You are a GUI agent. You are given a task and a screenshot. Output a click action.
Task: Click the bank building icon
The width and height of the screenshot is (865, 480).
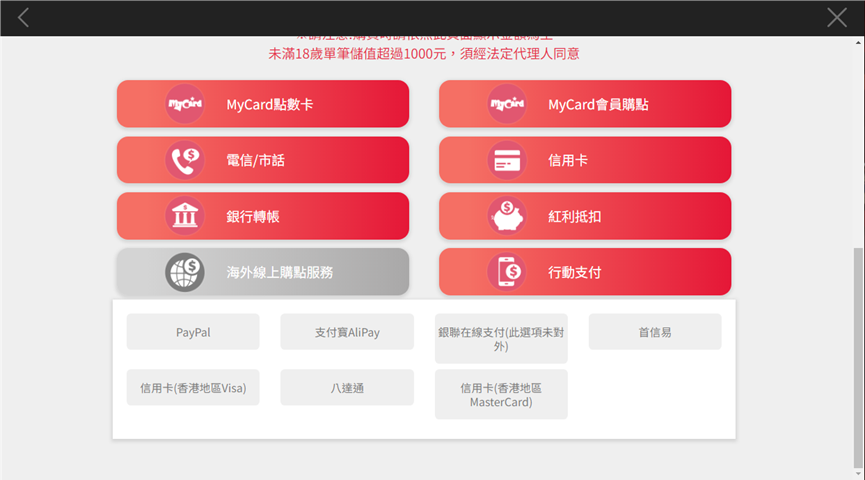[x=185, y=216]
